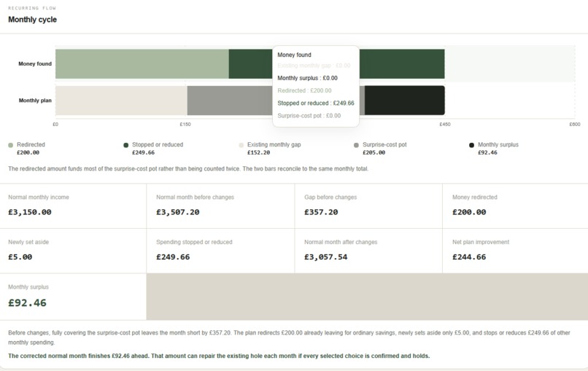Click tooltip row Monthly surplus : £0.00
Screen dimensions: 588x371
[308, 78]
